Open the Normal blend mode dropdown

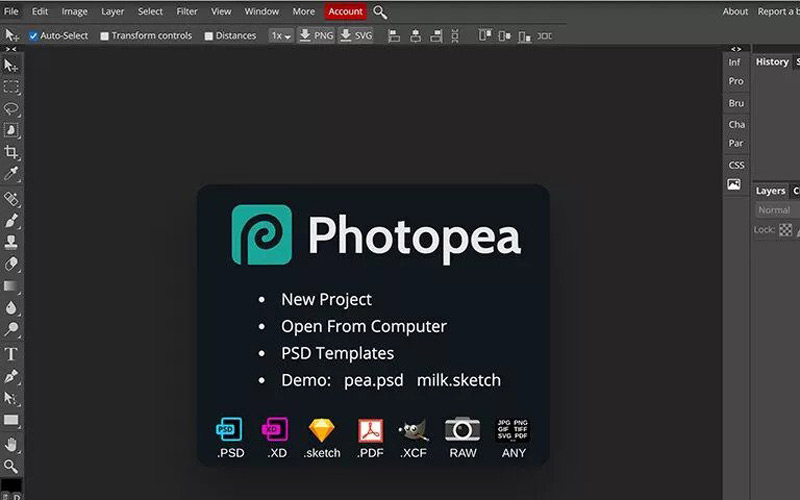(777, 210)
